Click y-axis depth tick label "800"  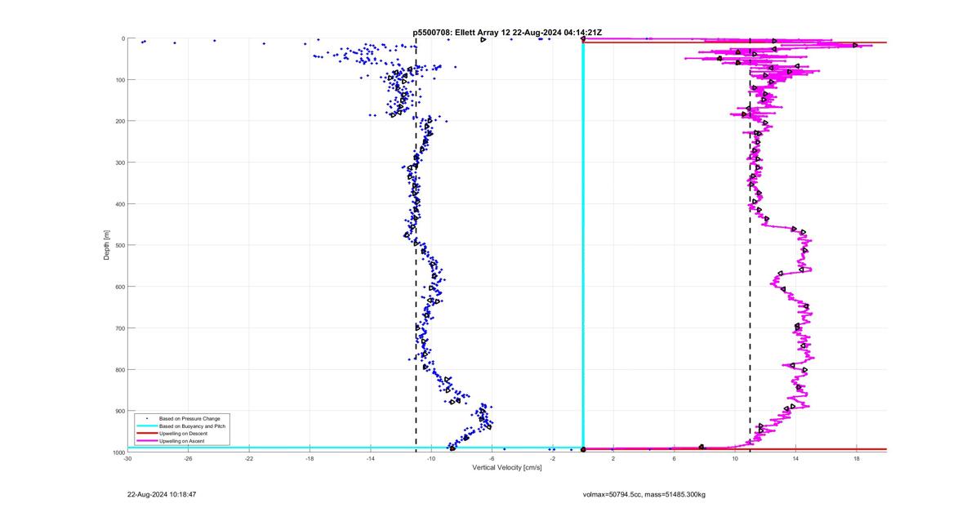[118, 370]
